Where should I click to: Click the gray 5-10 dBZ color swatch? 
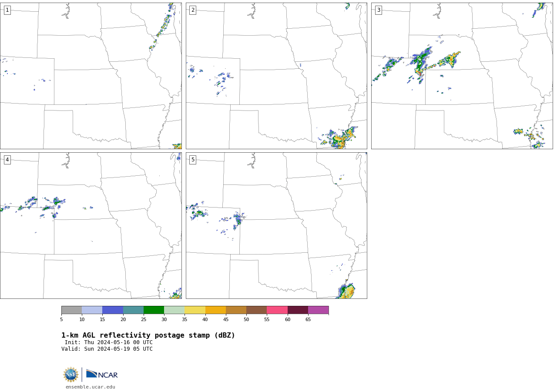(x=71, y=310)
